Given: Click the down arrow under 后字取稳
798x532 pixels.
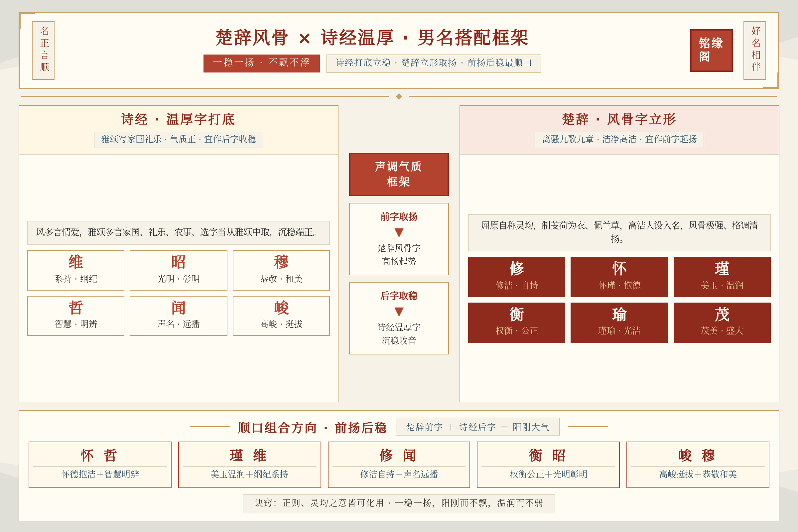Looking at the screenshot, I should point(399,312).
